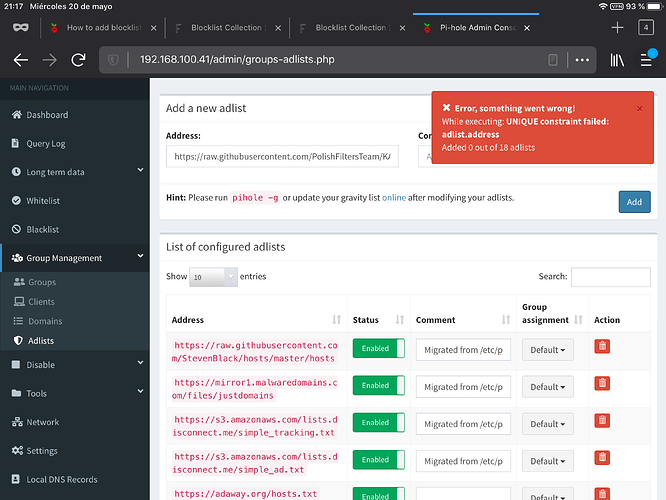Edit comment for malwaredomains adlist

(463, 387)
